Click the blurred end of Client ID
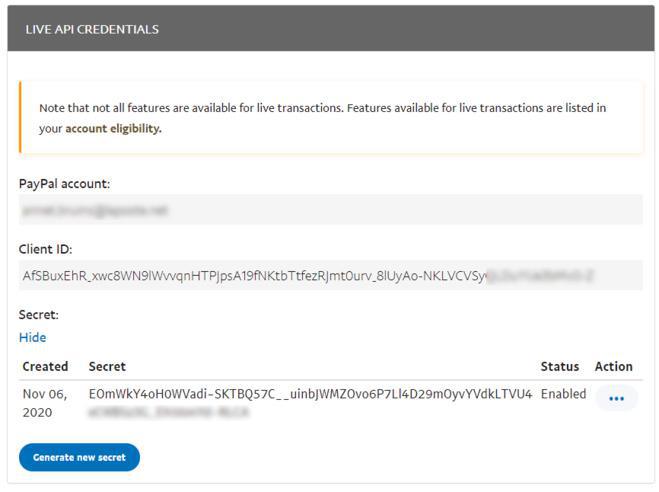 [x=540, y=275]
